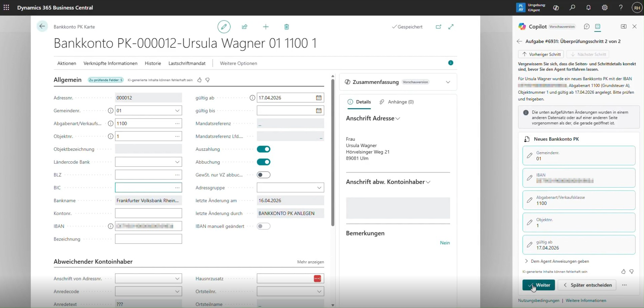Click into the Kontonr. input field
Screen dimensions: 644x308
coord(148,213)
